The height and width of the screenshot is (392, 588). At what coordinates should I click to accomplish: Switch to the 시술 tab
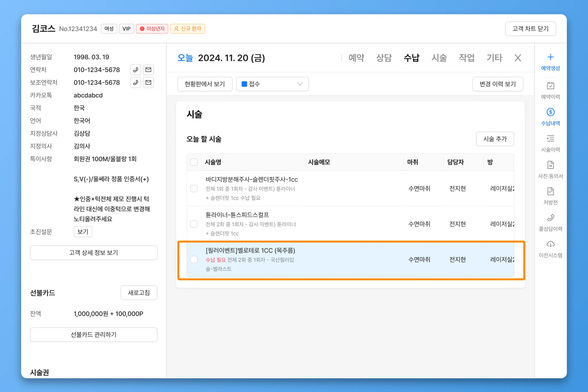[439, 58]
